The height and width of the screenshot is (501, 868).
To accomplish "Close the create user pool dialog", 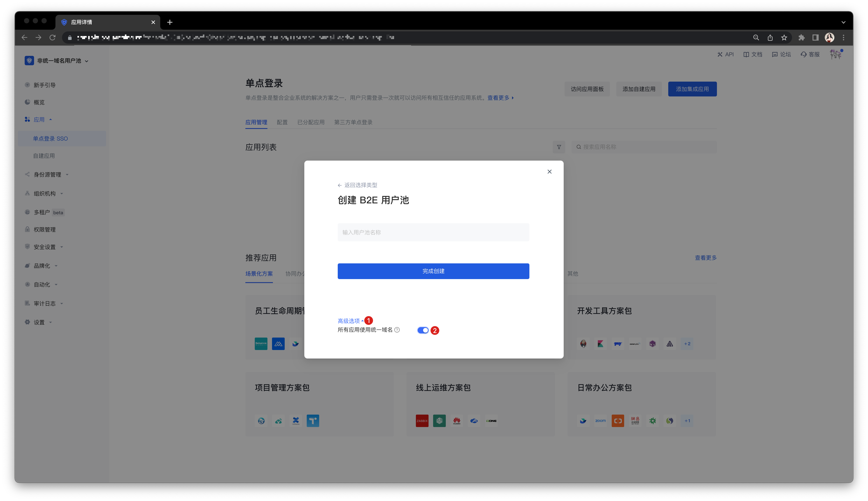I will [x=549, y=172].
